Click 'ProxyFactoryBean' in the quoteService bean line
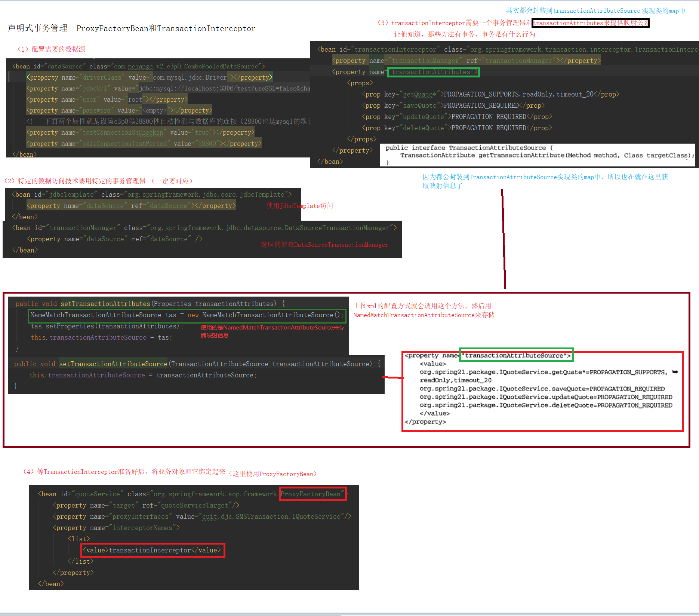Screen dimensions: 699x616 pyautogui.click(x=311, y=494)
